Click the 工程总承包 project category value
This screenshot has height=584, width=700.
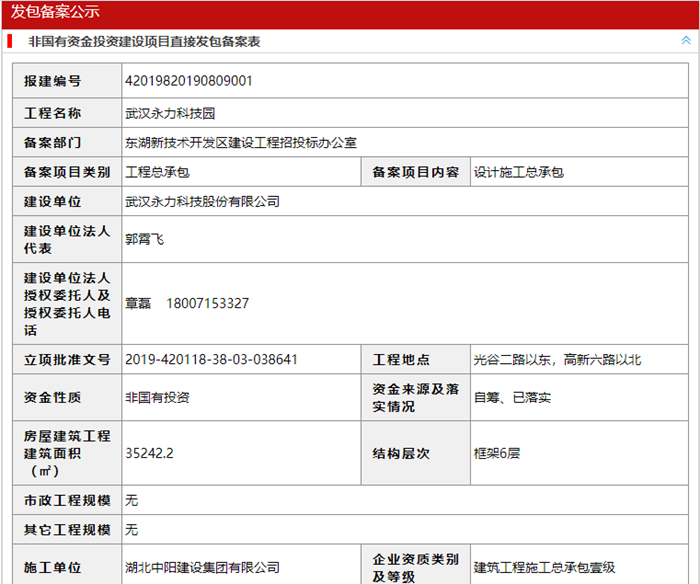point(157,172)
